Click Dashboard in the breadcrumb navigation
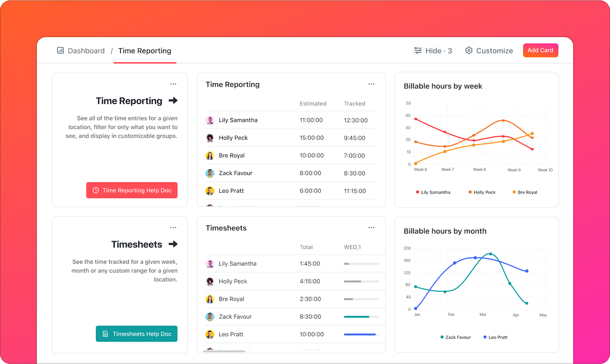This screenshot has height=364, width=610. coord(86,50)
